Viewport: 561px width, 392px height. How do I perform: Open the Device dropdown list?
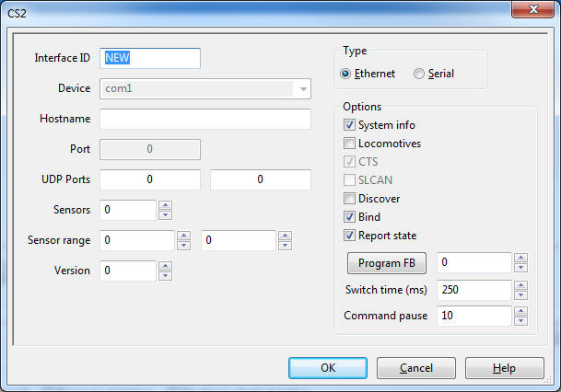coord(303,88)
